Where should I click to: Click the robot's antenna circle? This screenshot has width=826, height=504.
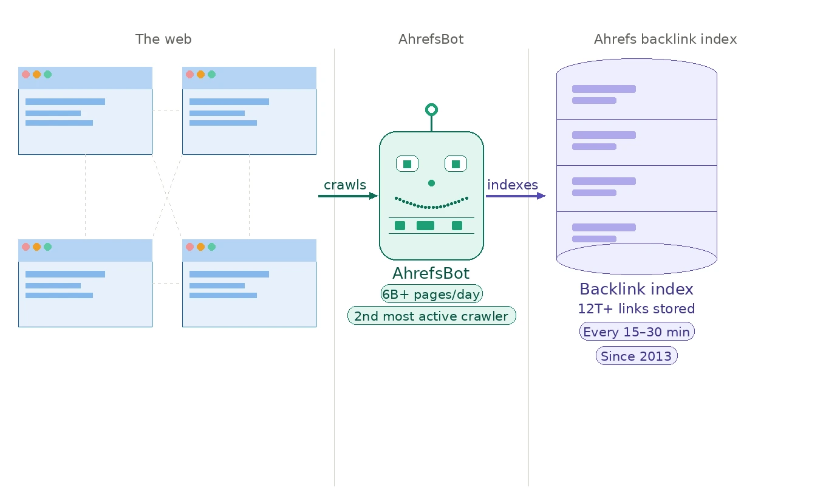(x=431, y=110)
